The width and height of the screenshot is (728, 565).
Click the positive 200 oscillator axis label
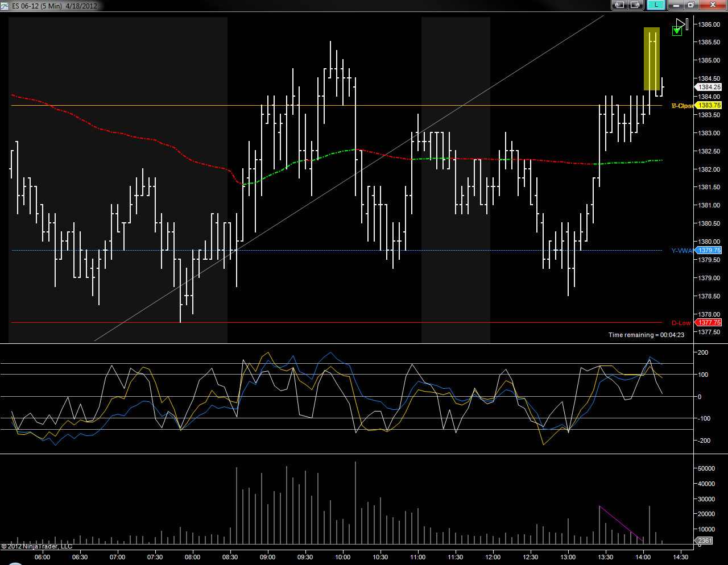point(704,352)
